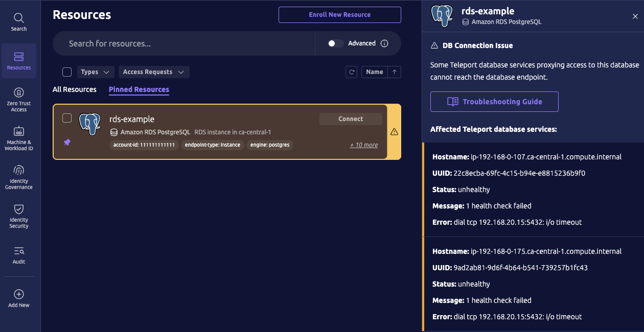Switch to the All Resources tab
The image size is (644, 332).
click(75, 89)
